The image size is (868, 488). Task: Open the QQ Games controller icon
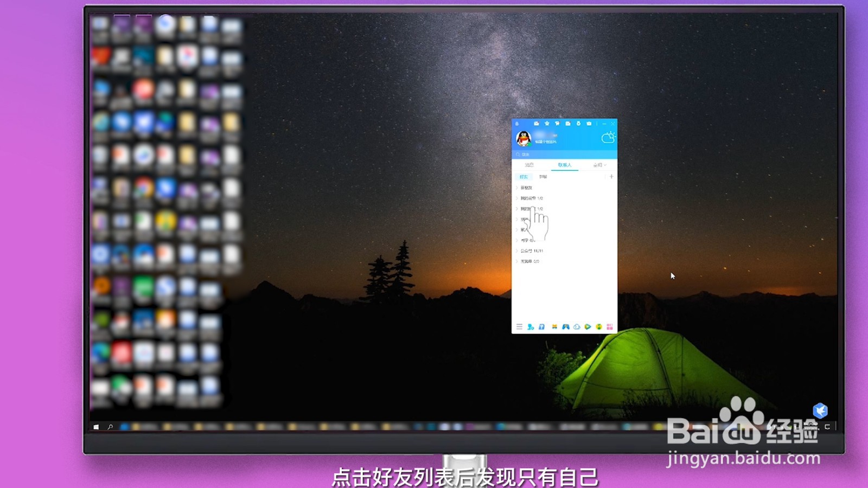coord(566,326)
